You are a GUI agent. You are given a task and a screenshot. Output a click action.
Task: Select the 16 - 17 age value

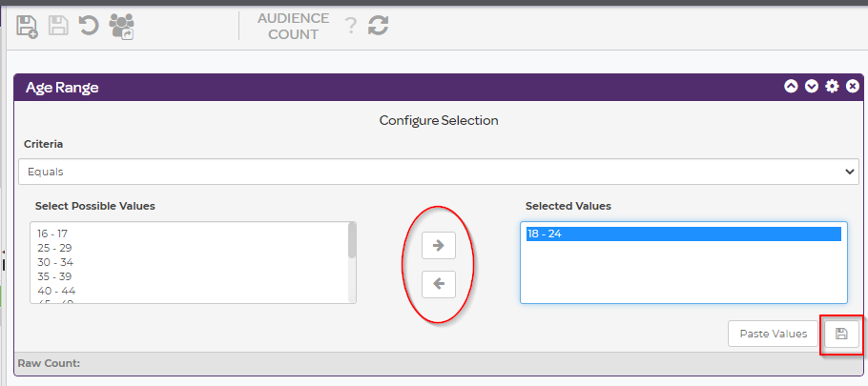click(52, 234)
